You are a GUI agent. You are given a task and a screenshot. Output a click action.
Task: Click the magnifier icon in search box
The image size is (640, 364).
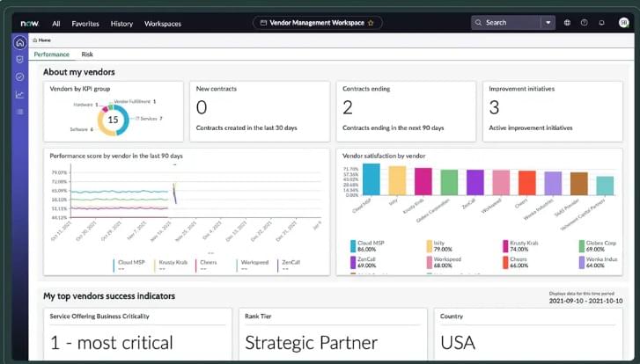478,23
